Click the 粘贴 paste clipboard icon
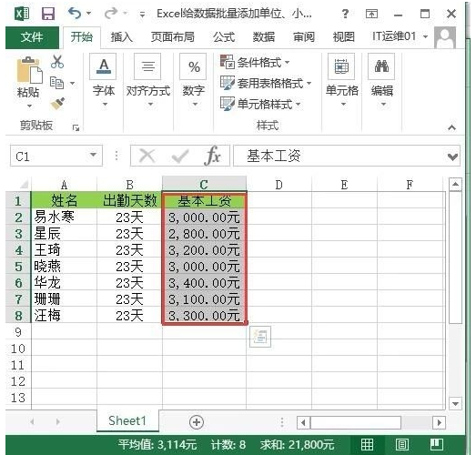The image size is (476, 455). [x=29, y=70]
